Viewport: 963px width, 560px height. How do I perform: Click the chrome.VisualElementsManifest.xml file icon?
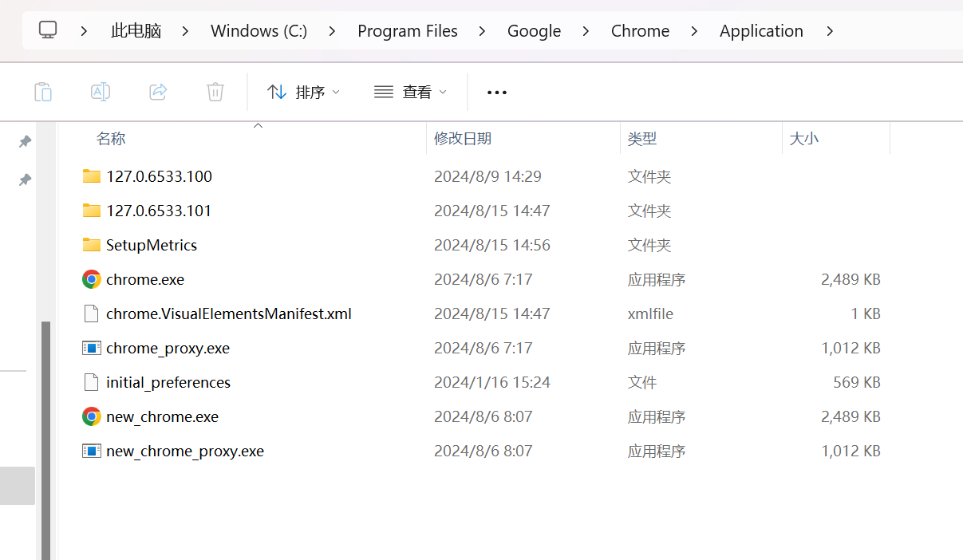pos(92,314)
